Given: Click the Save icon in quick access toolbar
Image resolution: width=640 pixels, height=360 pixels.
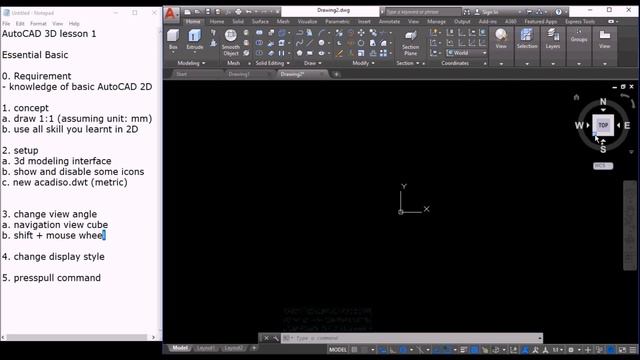Looking at the screenshot, I should [x=208, y=12].
